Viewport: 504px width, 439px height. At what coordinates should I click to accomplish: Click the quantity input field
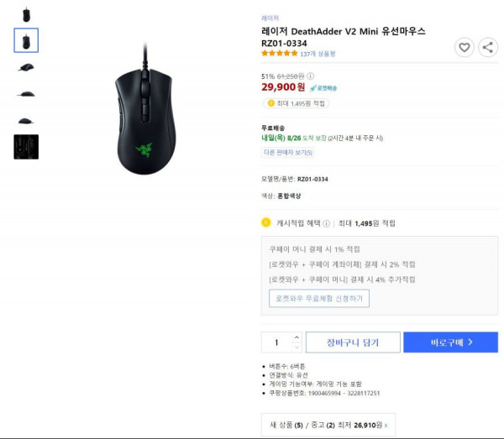(276, 342)
